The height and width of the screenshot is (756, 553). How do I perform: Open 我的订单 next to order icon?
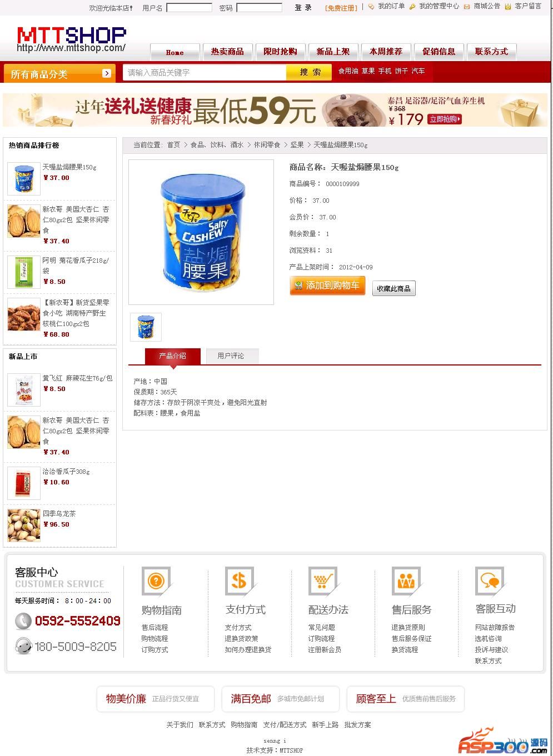(391, 6)
